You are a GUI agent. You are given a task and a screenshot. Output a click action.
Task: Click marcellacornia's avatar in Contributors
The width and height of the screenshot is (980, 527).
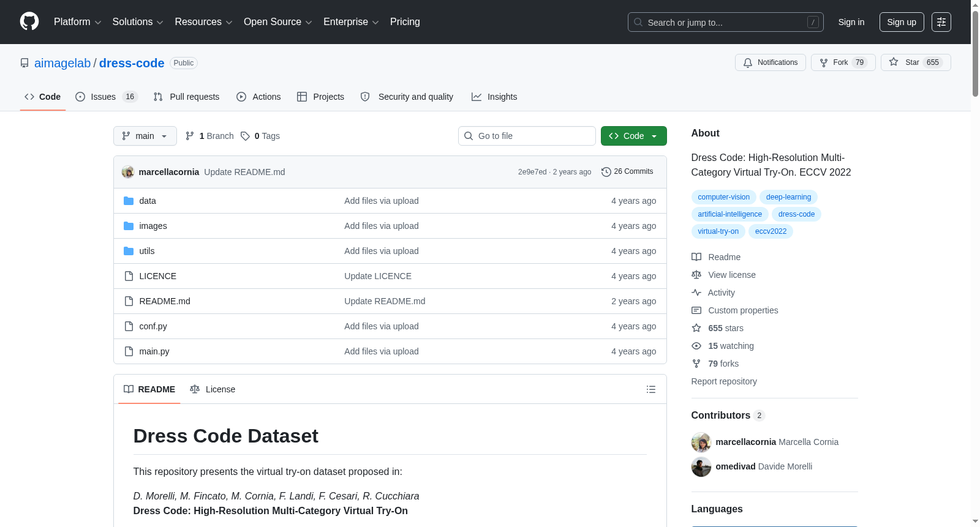(x=701, y=442)
